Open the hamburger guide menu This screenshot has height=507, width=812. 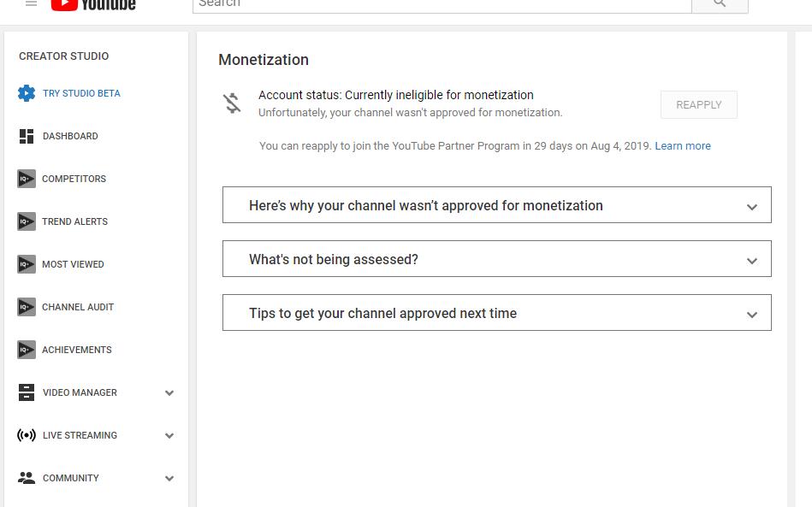coord(31,3)
